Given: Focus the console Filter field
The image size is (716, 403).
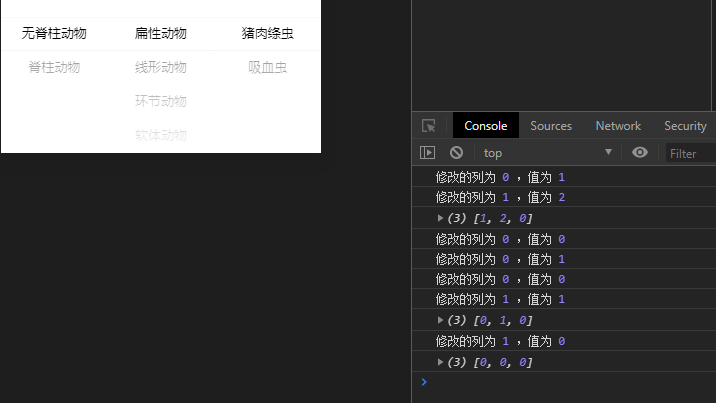Looking at the screenshot, I should [691, 153].
